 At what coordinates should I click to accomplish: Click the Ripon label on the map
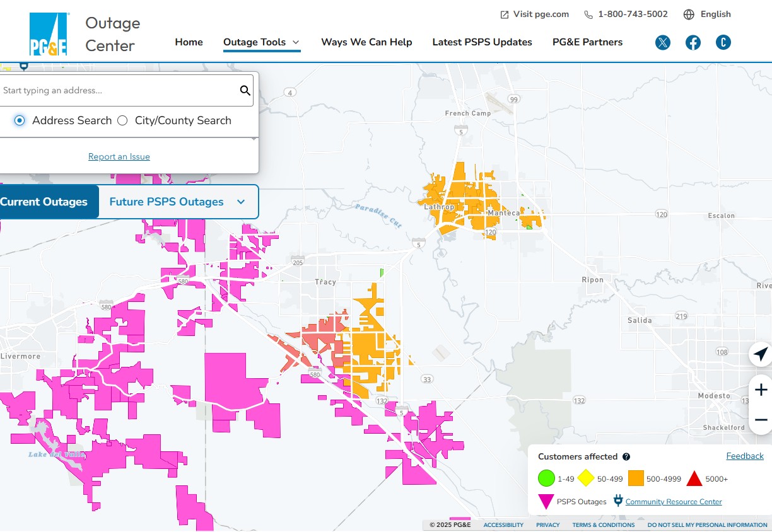(593, 280)
